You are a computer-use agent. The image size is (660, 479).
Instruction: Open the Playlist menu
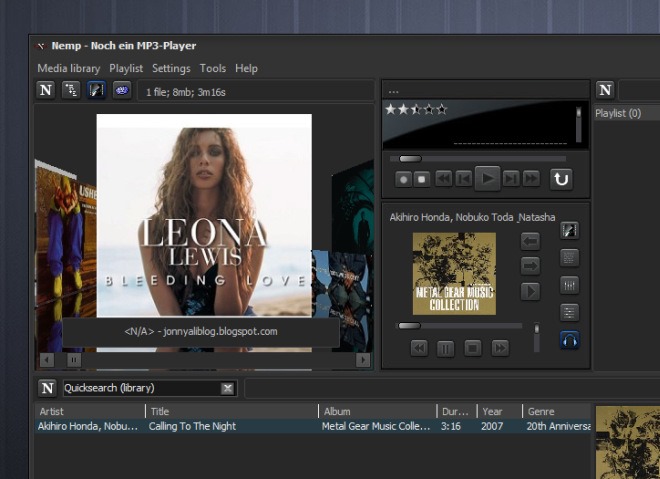coord(126,68)
